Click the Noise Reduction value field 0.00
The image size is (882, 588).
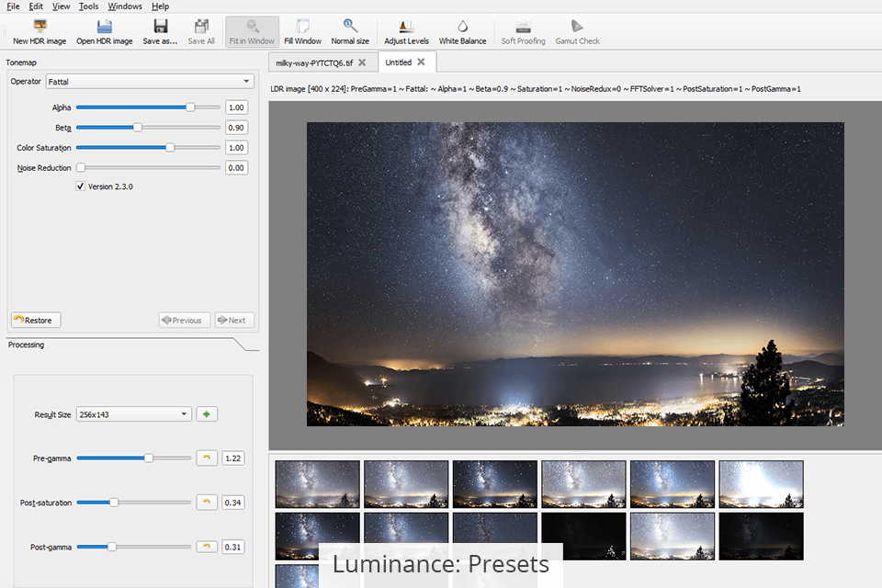[x=236, y=168]
